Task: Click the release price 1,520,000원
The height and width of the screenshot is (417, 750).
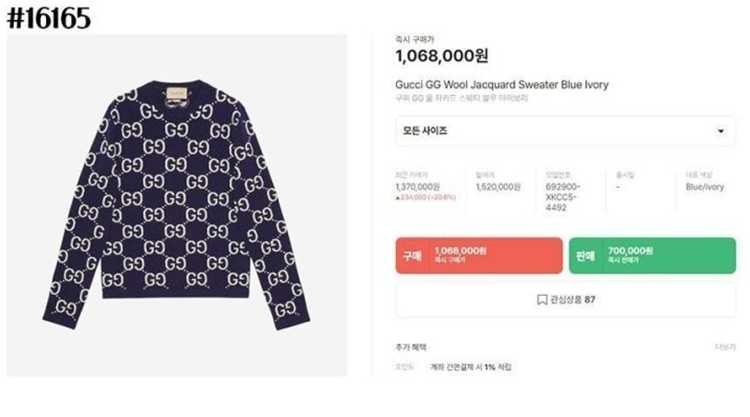Action: [x=498, y=187]
